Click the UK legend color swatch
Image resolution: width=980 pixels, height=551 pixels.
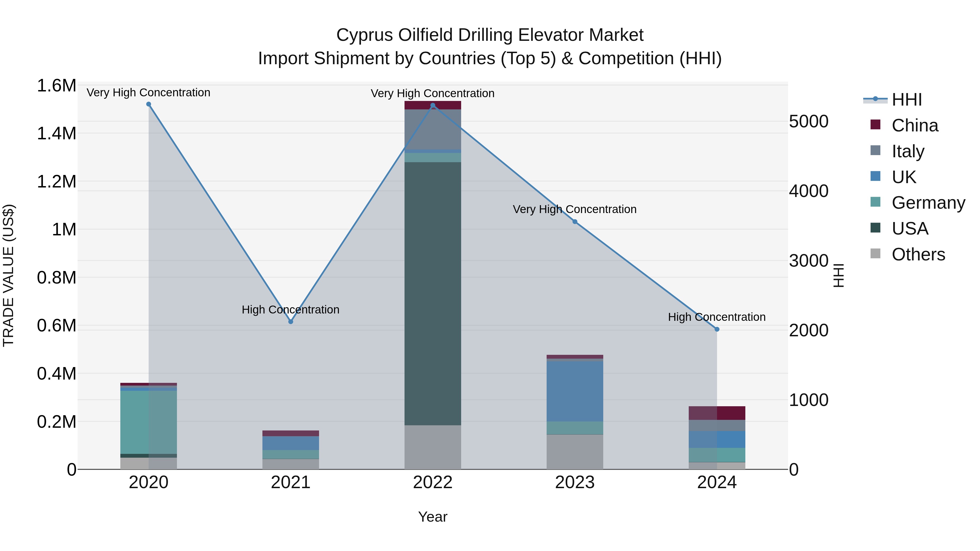tap(875, 176)
